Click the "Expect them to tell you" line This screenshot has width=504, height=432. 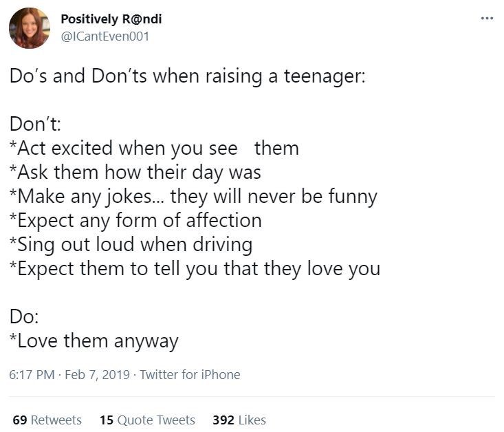click(195, 268)
